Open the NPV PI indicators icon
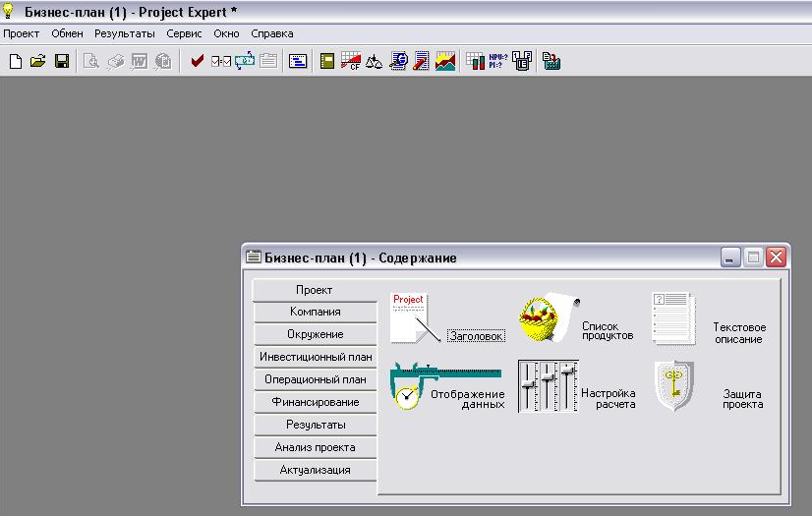The width and height of the screenshot is (812, 516). (498, 61)
